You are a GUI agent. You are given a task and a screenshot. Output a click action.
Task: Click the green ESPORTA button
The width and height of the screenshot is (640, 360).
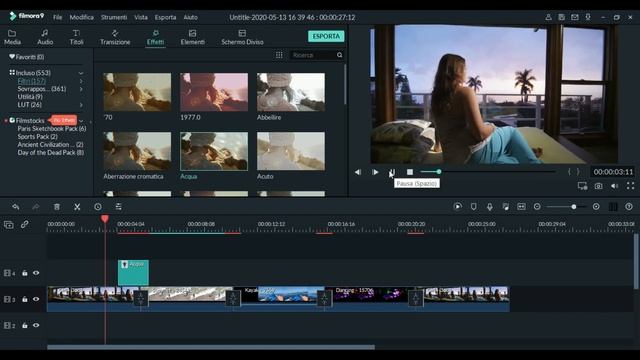pyautogui.click(x=326, y=36)
